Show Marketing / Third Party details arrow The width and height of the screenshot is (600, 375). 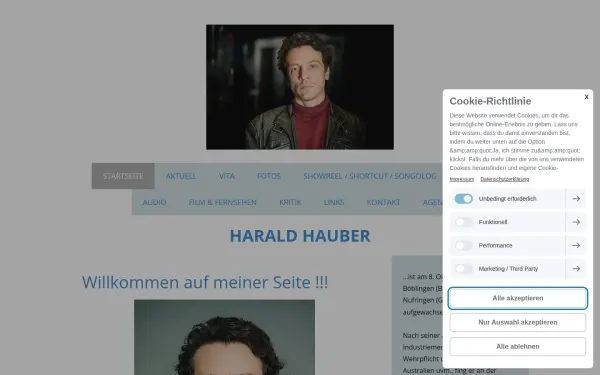[x=576, y=269]
